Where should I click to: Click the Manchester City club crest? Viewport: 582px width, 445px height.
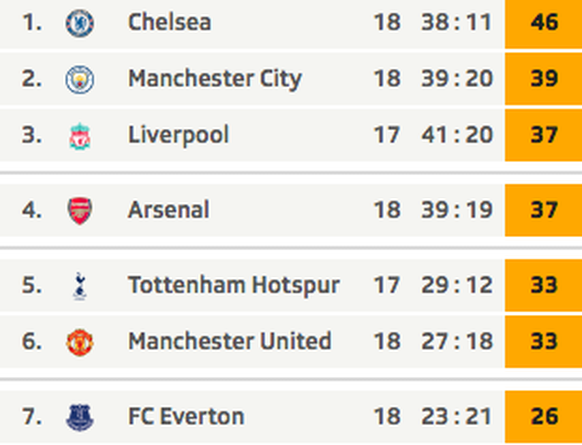[x=80, y=79]
